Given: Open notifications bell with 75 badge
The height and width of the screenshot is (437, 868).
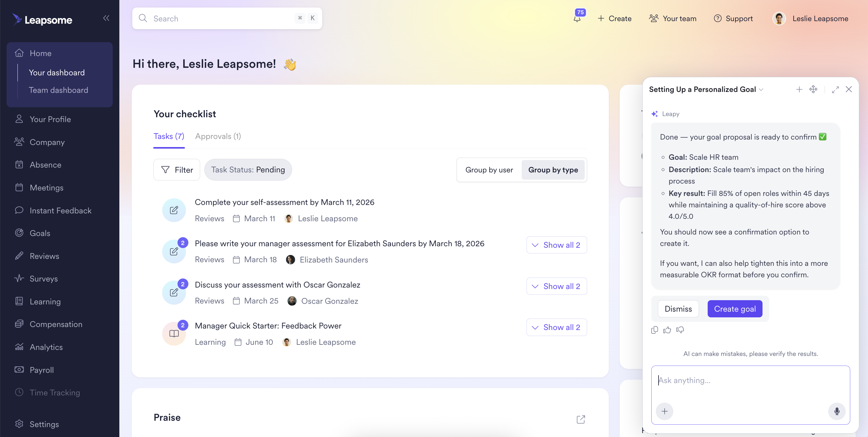Looking at the screenshot, I should [x=577, y=17].
